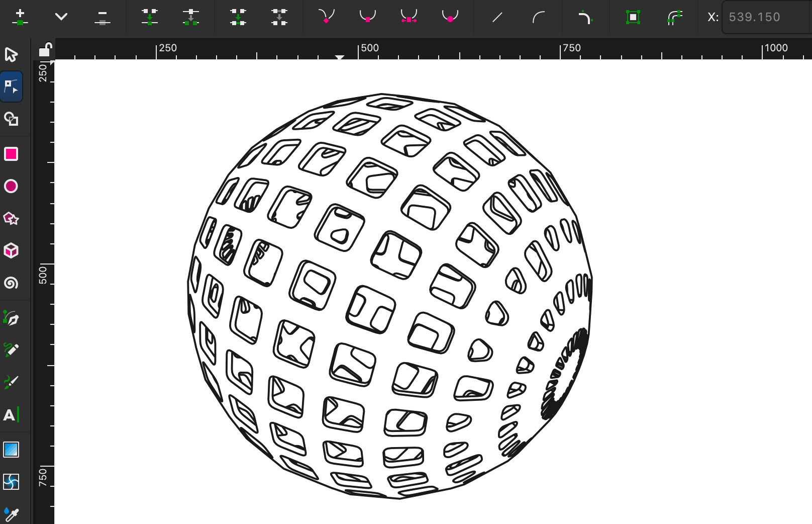Select the Rectangle tool
Viewport: 812px width, 524px height.
(x=11, y=154)
